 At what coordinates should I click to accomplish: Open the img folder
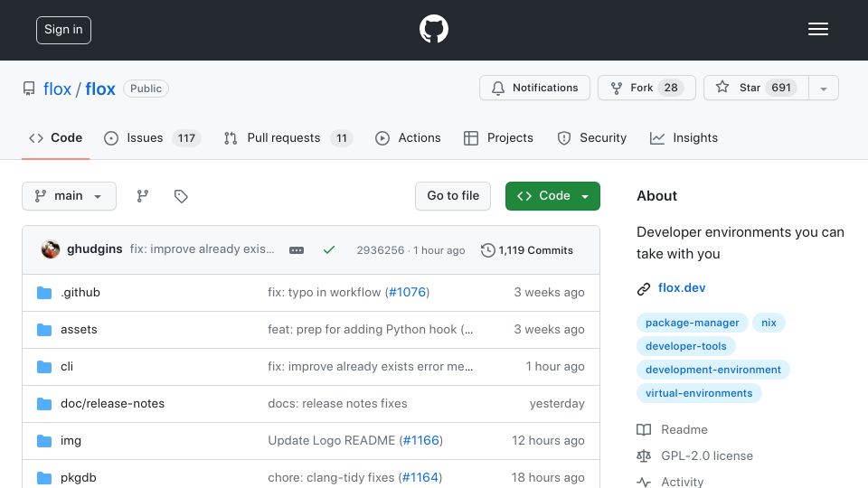pyautogui.click(x=71, y=440)
